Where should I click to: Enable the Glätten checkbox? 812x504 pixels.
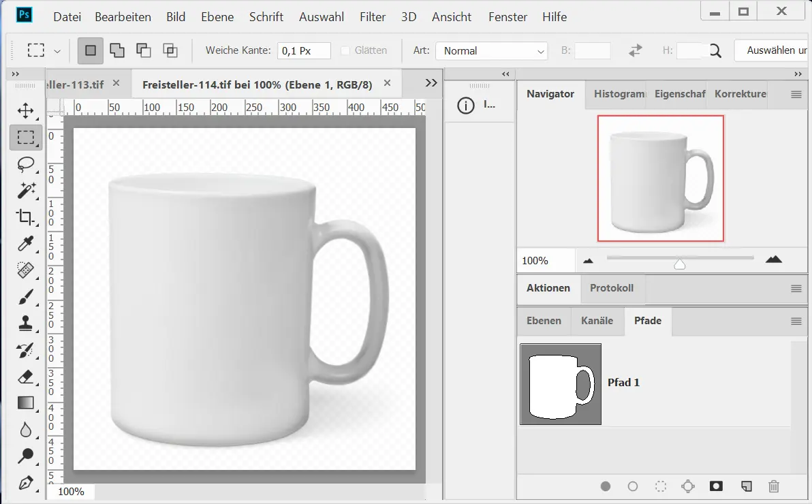click(x=345, y=50)
